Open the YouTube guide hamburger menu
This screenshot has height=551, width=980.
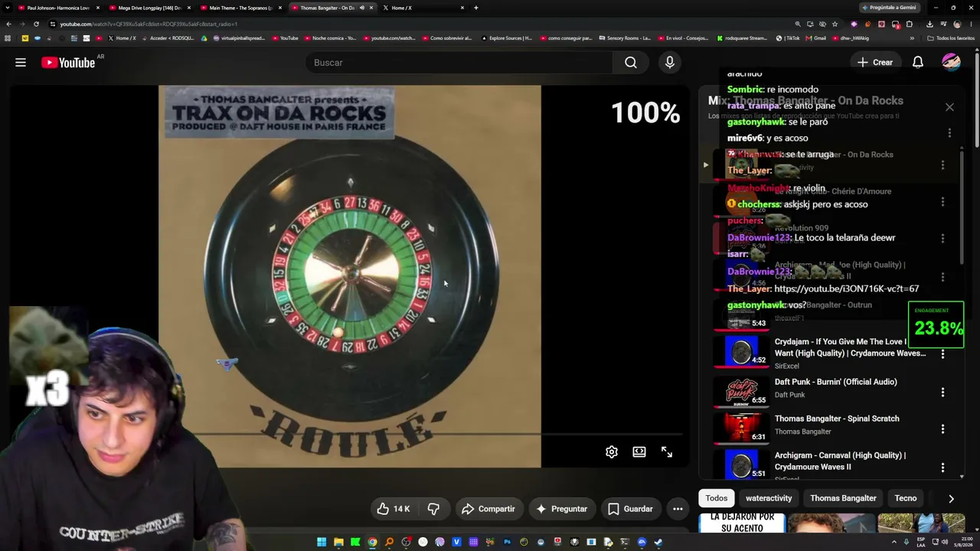21,63
